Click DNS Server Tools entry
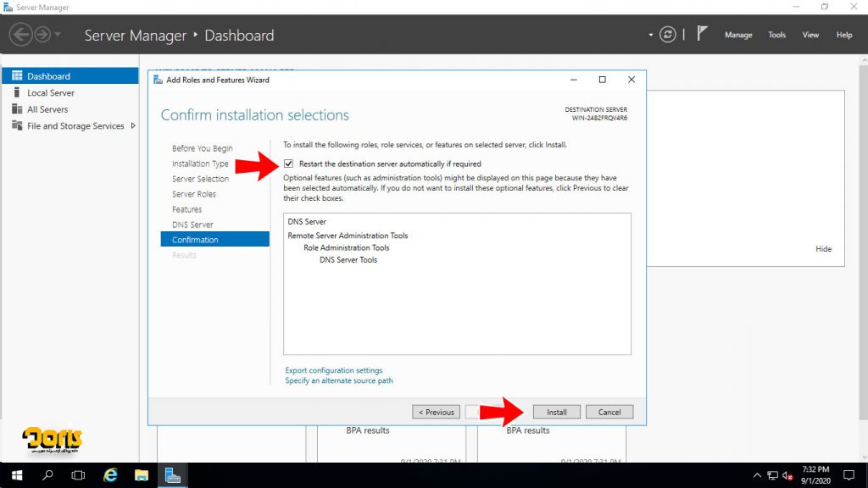Screen dimensions: 868x488 348,260
